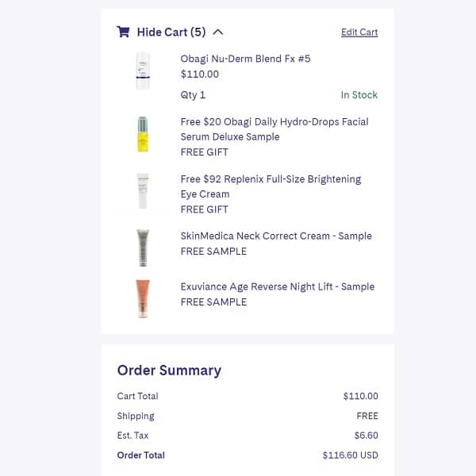Click the SkinMedica Neck Correct Cream thumbnail
The width and height of the screenshot is (476, 476).
(143, 248)
